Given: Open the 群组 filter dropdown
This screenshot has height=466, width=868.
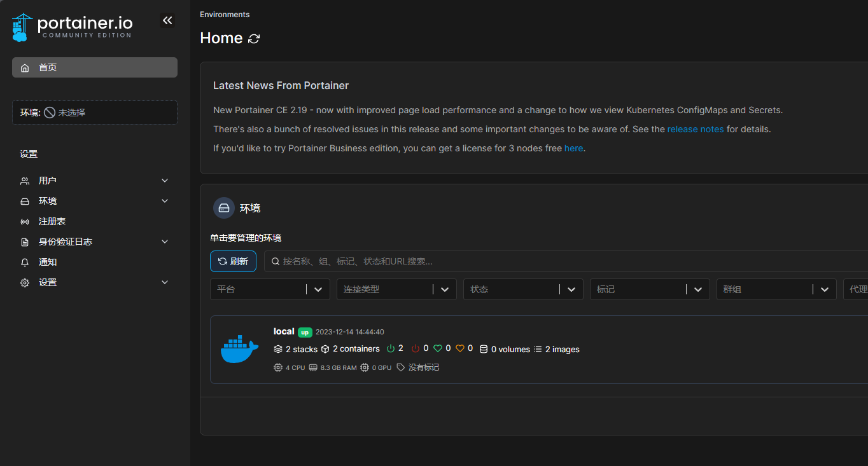Looking at the screenshot, I should click(776, 289).
